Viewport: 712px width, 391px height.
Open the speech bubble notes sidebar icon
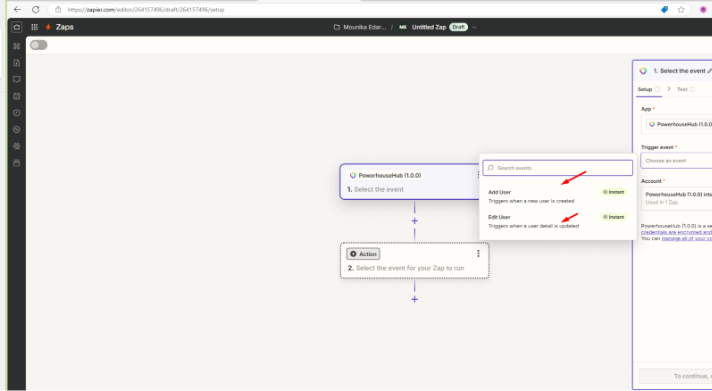click(x=17, y=79)
